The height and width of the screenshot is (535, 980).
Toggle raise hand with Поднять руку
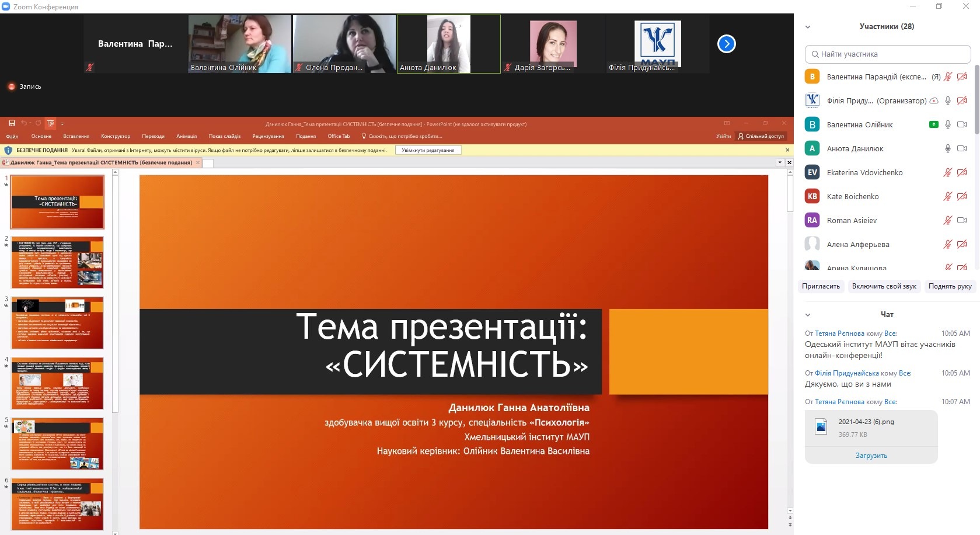click(950, 286)
